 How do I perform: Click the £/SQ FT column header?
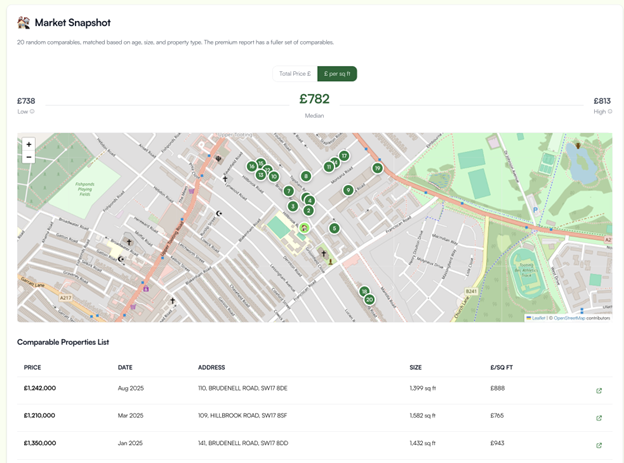point(503,367)
